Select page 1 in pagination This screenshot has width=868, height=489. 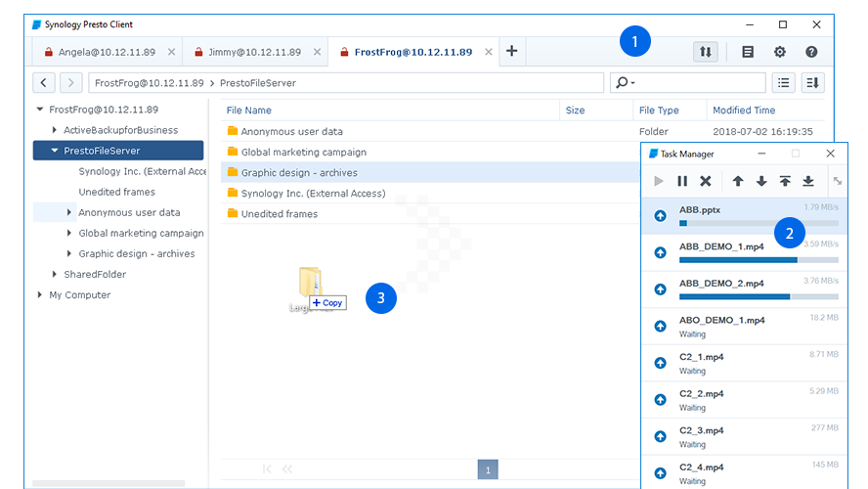pos(488,469)
